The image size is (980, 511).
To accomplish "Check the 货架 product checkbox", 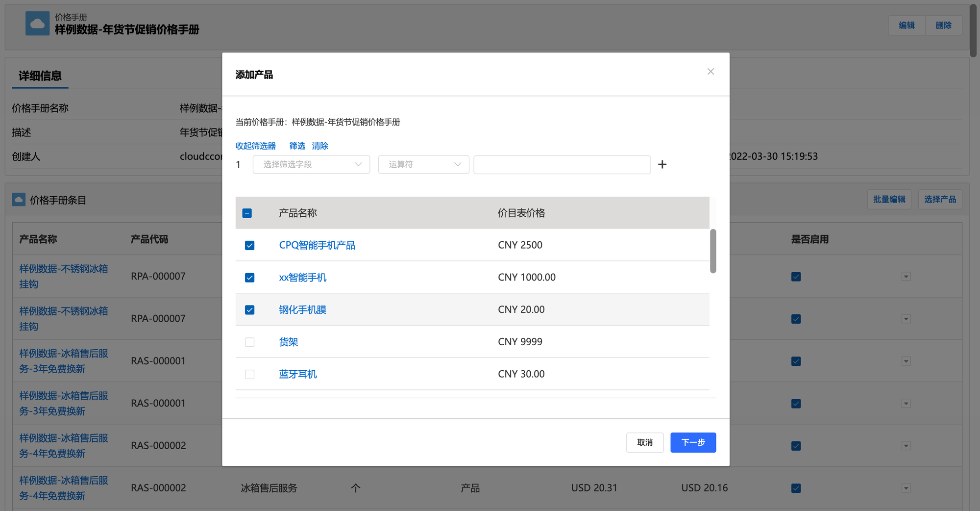I will point(249,342).
